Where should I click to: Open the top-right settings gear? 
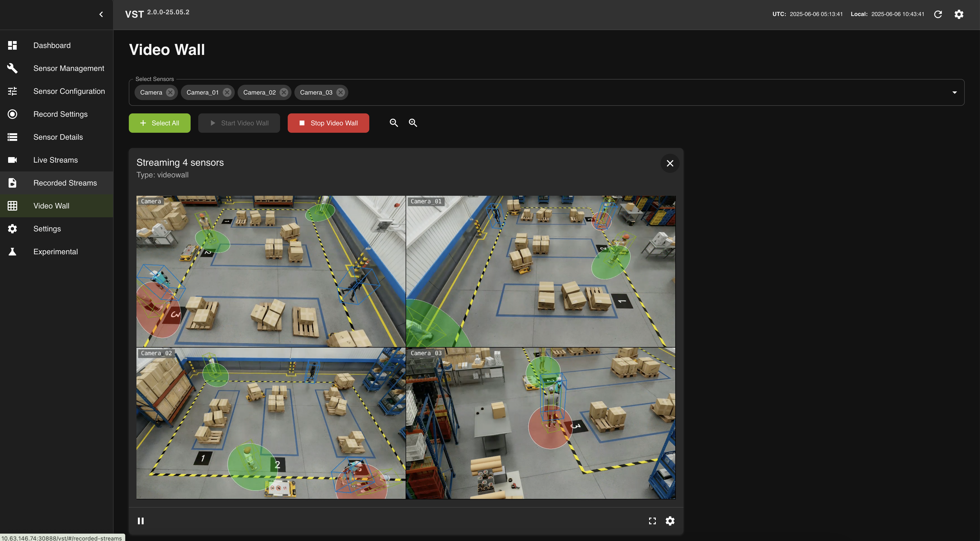point(959,14)
